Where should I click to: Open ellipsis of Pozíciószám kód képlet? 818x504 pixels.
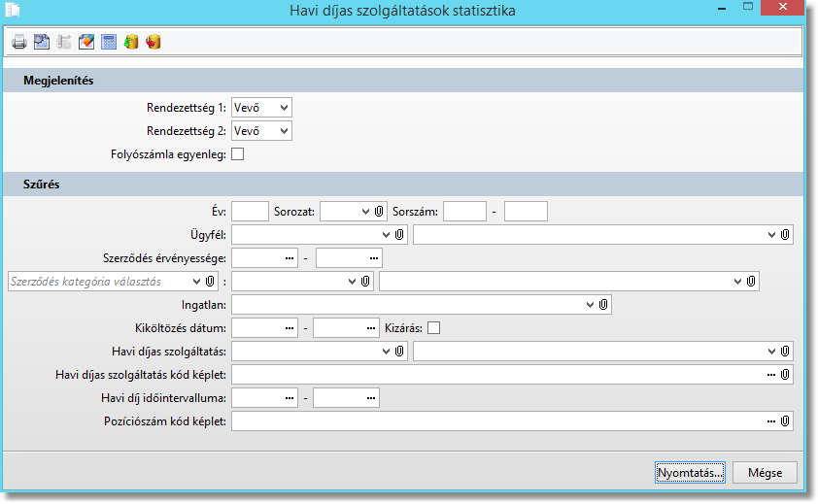tap(771, 421)
